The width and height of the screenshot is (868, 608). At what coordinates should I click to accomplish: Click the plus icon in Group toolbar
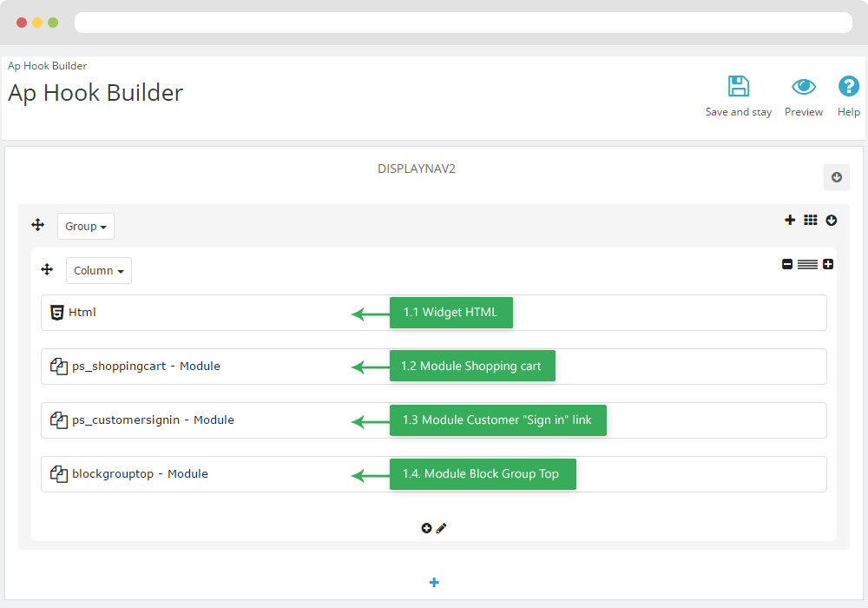[x=790, y=221]
